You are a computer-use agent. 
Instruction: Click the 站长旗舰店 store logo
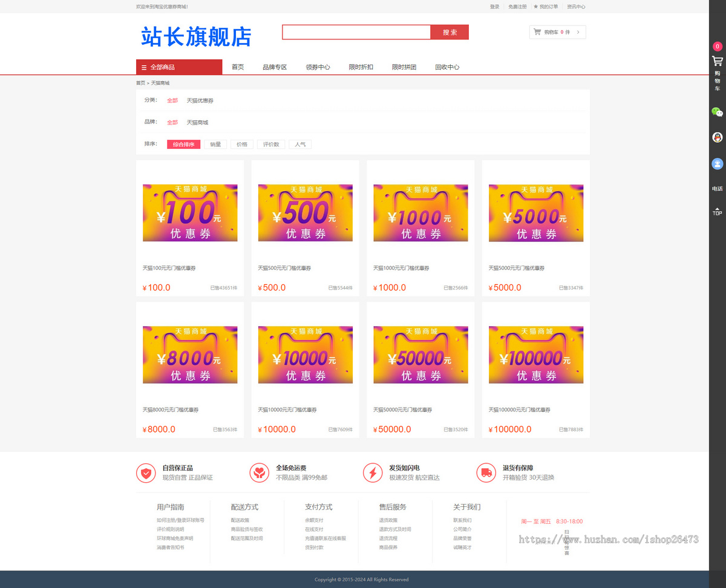pos(196,37)
